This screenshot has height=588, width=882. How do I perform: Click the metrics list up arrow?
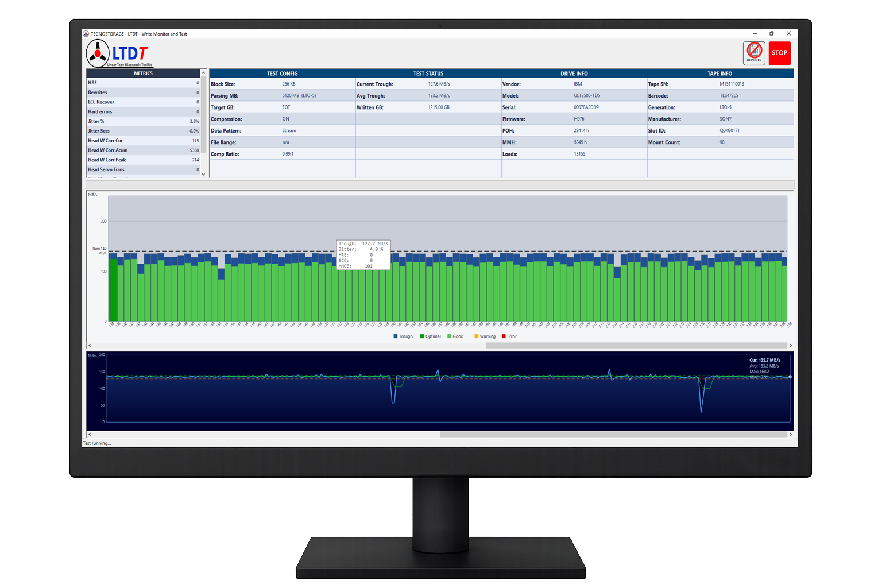click(203, 73)
